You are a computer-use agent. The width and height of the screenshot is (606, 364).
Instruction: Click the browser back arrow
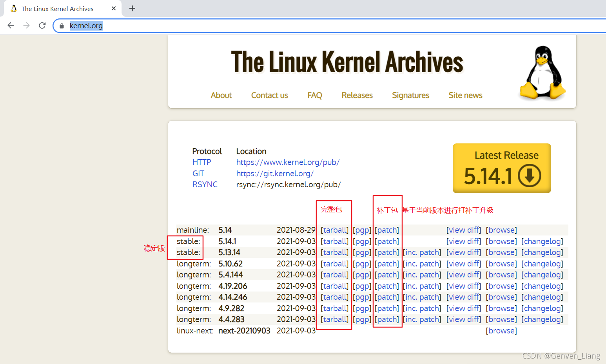click(11, 25)
